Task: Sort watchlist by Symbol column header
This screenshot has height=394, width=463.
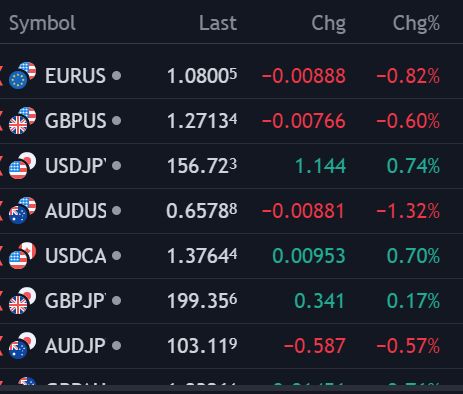Action: (42, 24)
